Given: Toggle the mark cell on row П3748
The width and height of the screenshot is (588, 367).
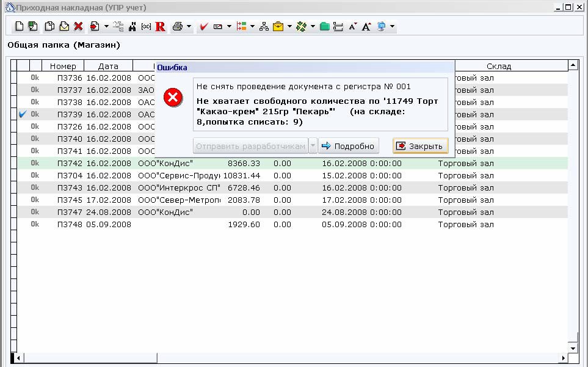Looking at the screenshot, I should 23,224.
